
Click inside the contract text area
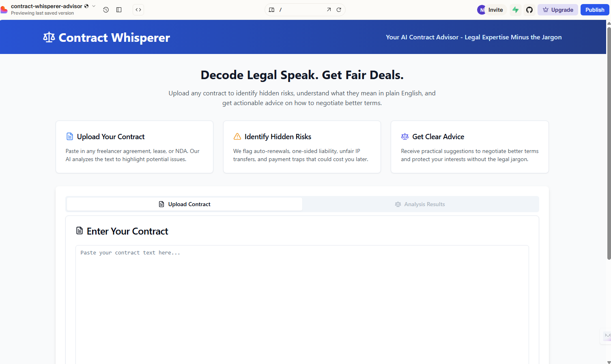tap(302, 304)
